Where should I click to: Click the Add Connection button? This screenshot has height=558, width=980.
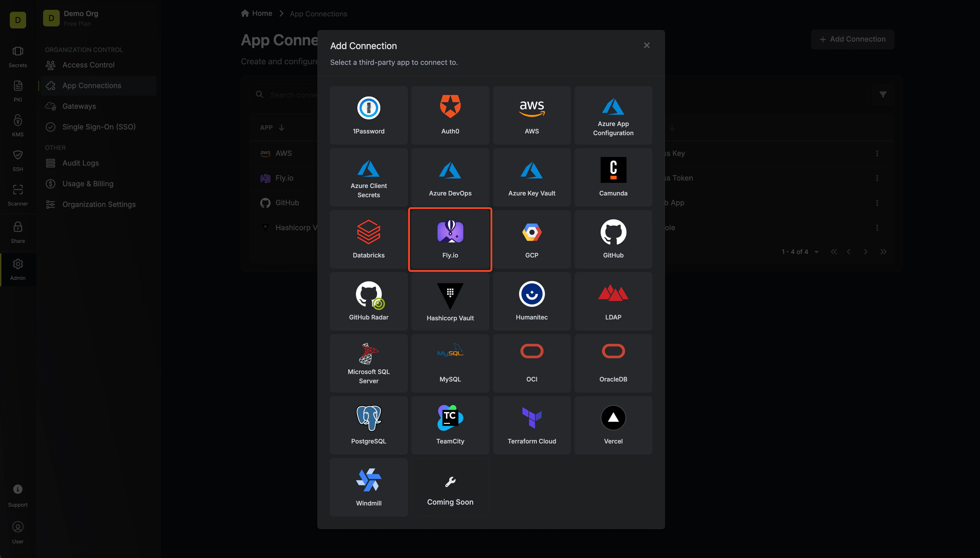[852, 39]
